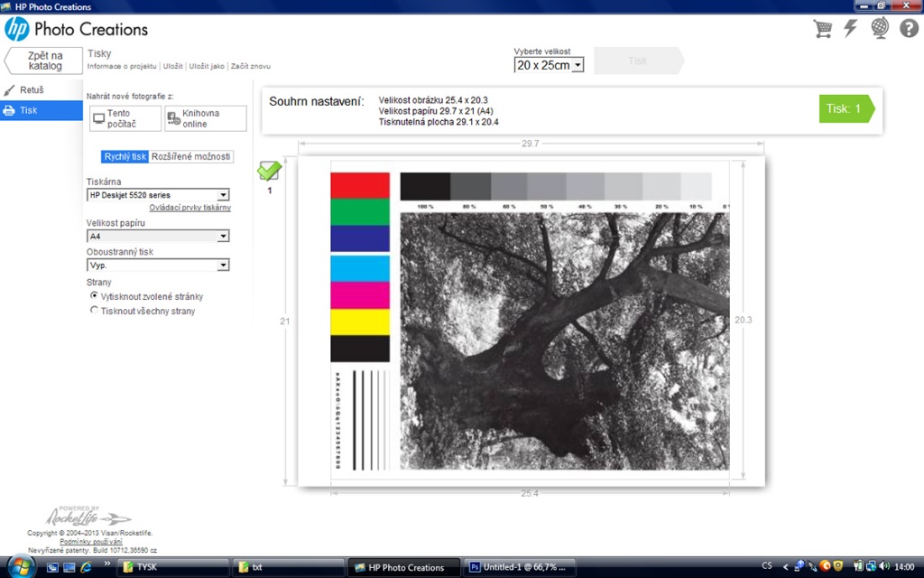Click Uložit menu item
The image size is (924, 578).
click(172, 66)
